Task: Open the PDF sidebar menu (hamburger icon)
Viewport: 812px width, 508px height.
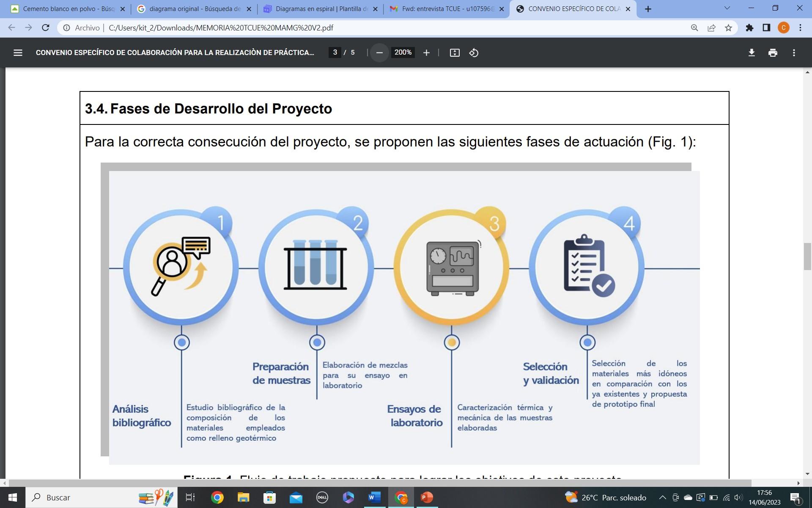Action: pyautogui.click(x=18, y=53)
